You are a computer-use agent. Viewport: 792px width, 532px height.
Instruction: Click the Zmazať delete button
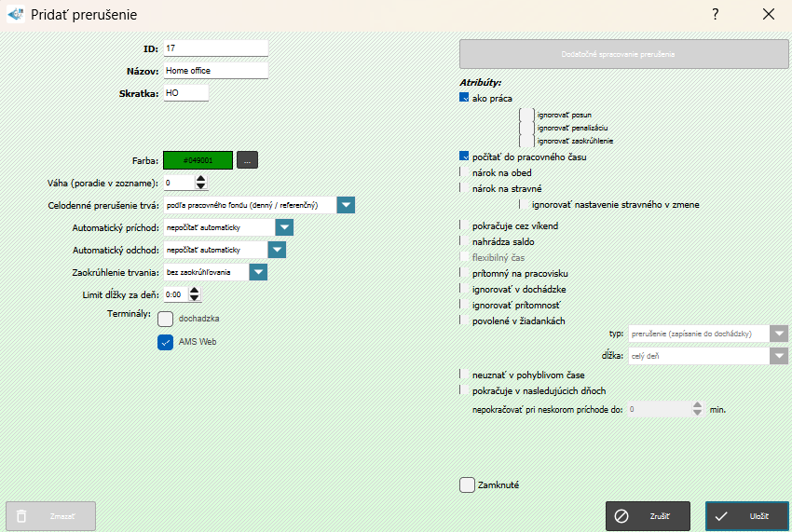pyautogui.click(x=50, y=516)
